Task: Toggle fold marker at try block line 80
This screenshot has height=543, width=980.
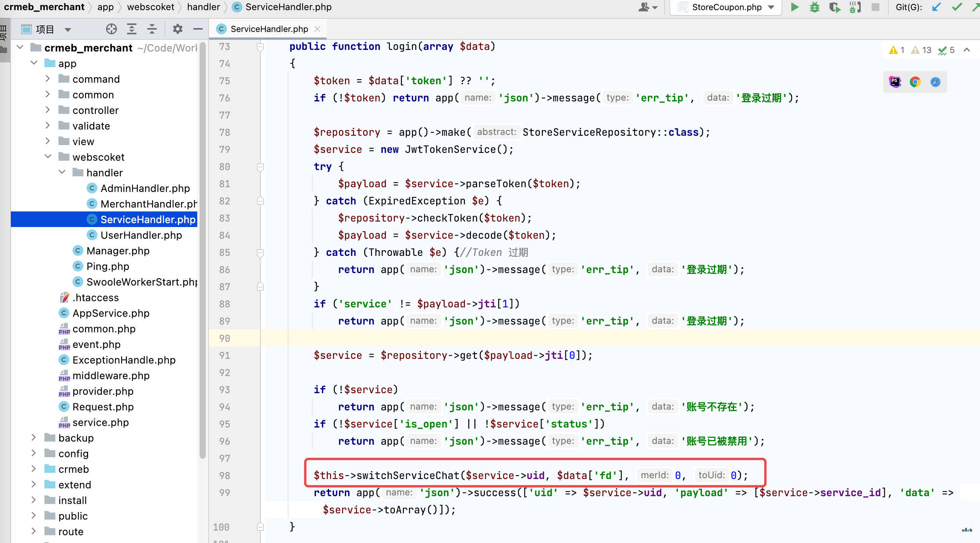Action: (260, 167)
